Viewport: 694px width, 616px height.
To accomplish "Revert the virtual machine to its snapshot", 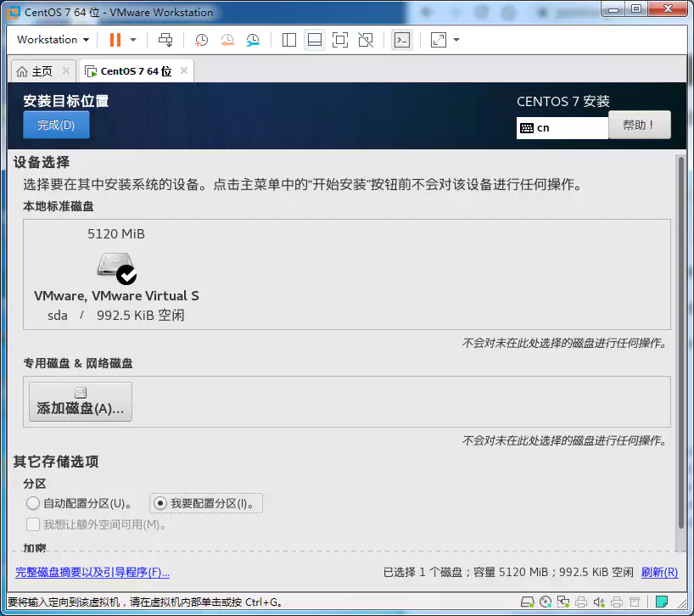I will tap(228, 40).
